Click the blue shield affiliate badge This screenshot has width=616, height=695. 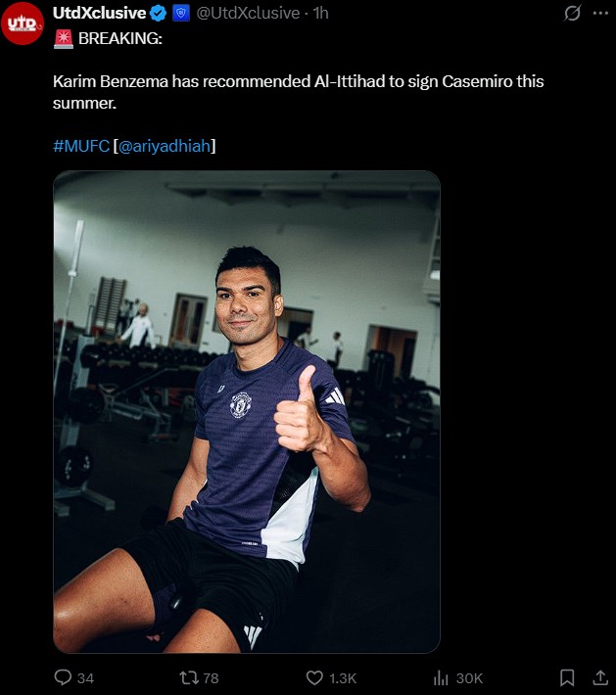coord(181,14)
